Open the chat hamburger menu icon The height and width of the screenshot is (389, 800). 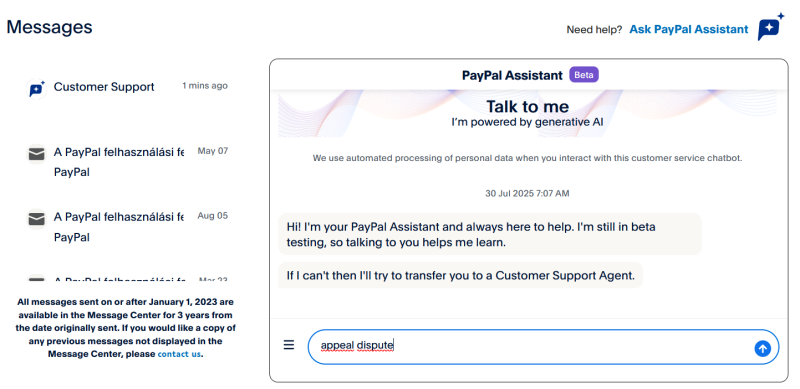[289, 345]
